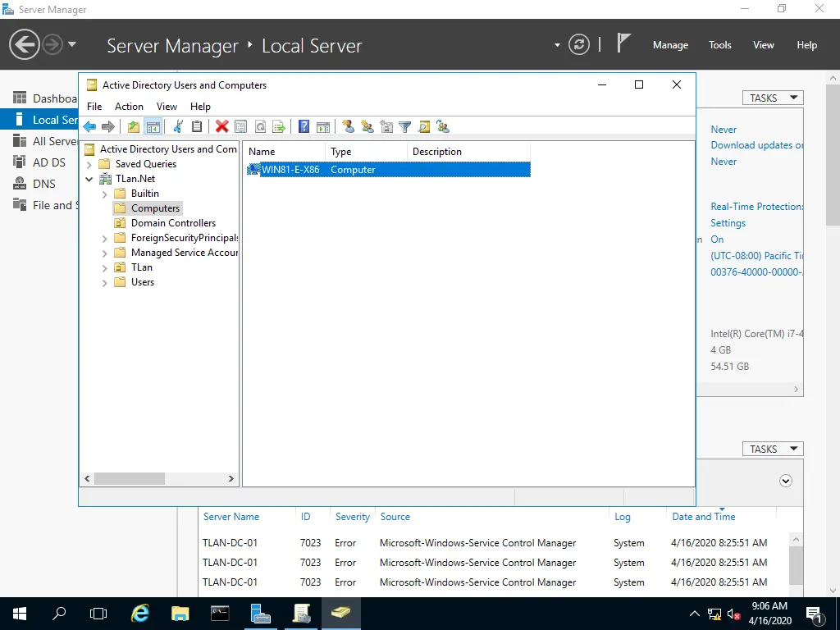Image resolution: width=840 pixels, height=630 pixels.
Task: Expand the Saved Queries node
Action: point(89,164)
